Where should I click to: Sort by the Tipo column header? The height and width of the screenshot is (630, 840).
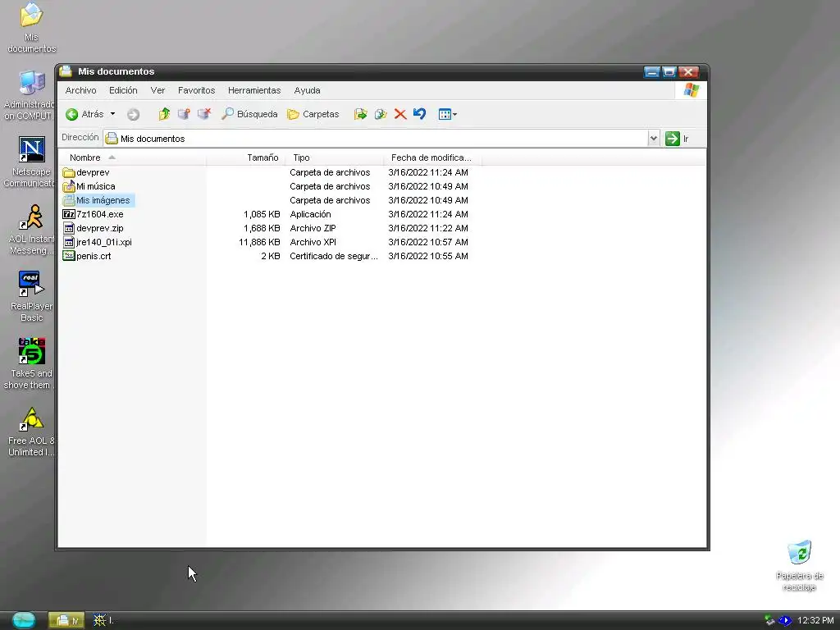coord(335,157)
